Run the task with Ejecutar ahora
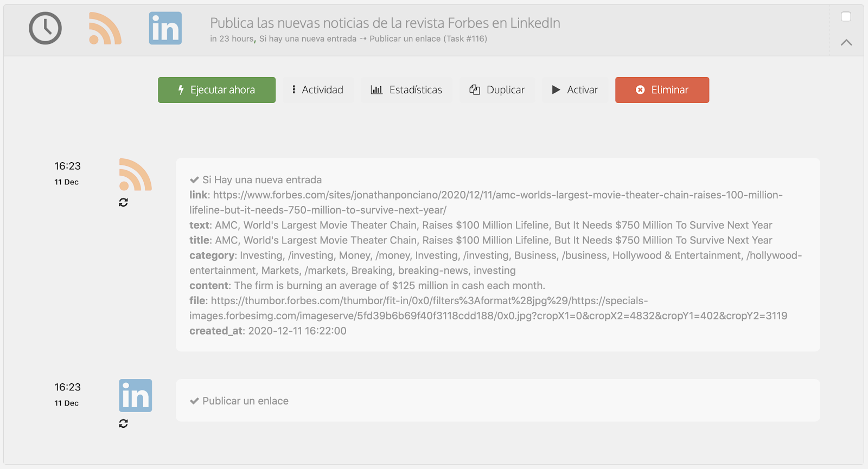Screen dimensions: 868x469 click(216, 90)
